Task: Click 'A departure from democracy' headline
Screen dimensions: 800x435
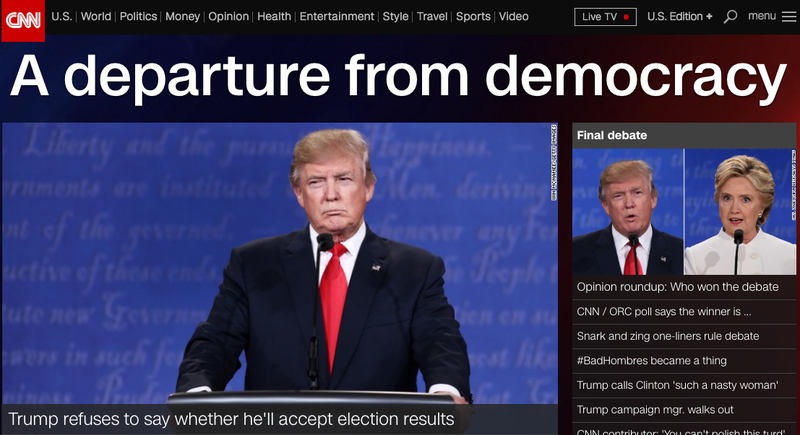Action: coord(398,76)
